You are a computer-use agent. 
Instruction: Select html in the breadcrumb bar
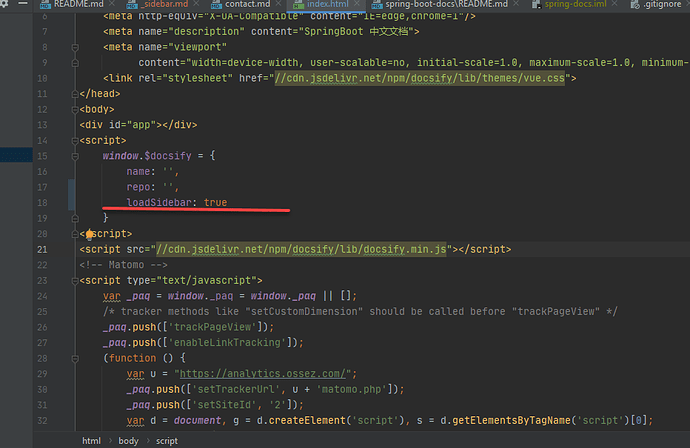click(x=91, y=441)
